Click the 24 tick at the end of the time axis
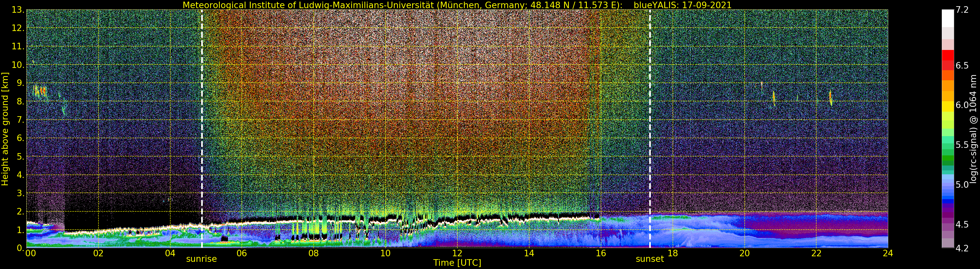 tap(888, 253)
